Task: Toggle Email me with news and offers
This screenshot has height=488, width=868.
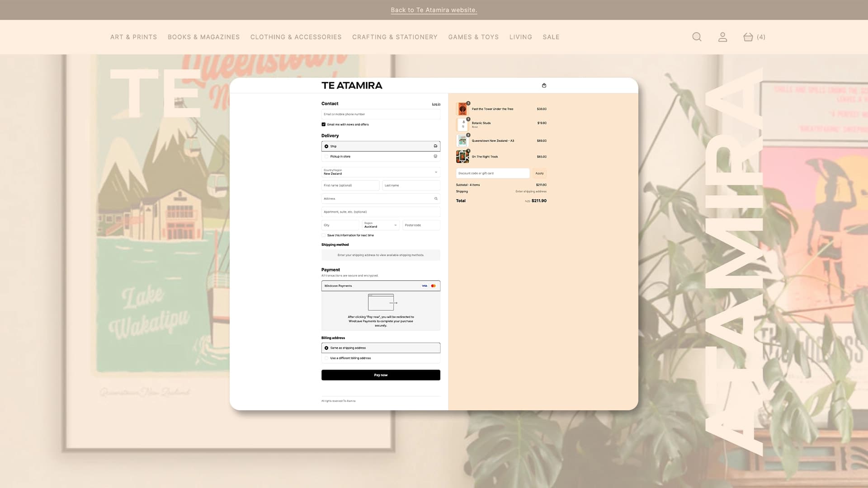Action: tap(324, 124)
